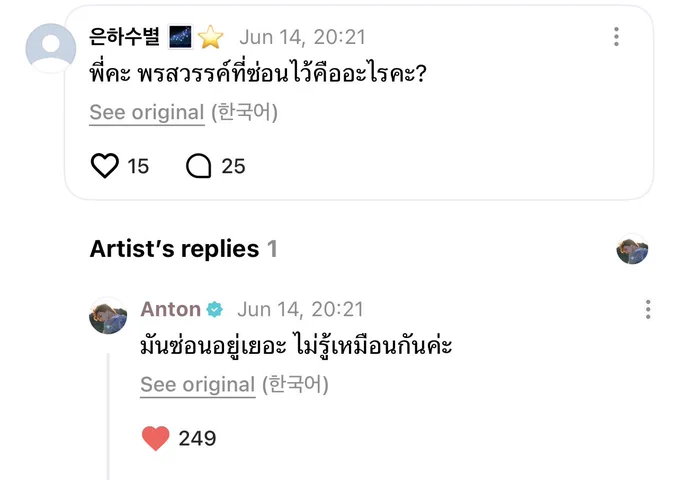This screenshot has height=491, width=680.
Task: Like the fan post with 15 hearts
Action: pyautogui.click(x=105, y=166)
